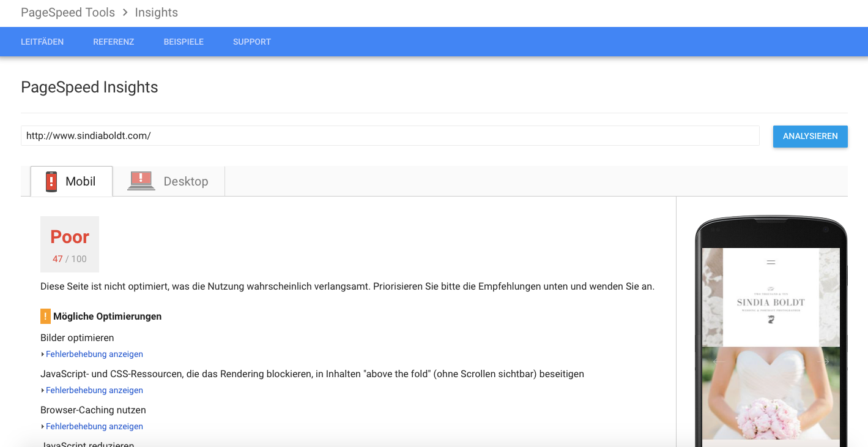Image resolution: width=868 pixels, height=447 pixels.
Task: Click the orange exclamation icon beside Mögliche Optimierungen
Action: pyautogui.click(x=45, y=317)
